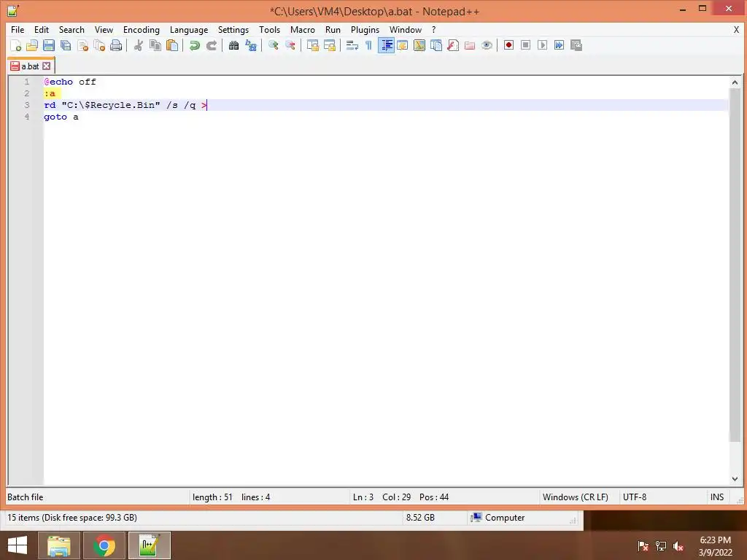Zoom out with the magnifier minus icon
Image resolution: width=747 pixels, height=560 pixels.
click(x=290, y=45)
